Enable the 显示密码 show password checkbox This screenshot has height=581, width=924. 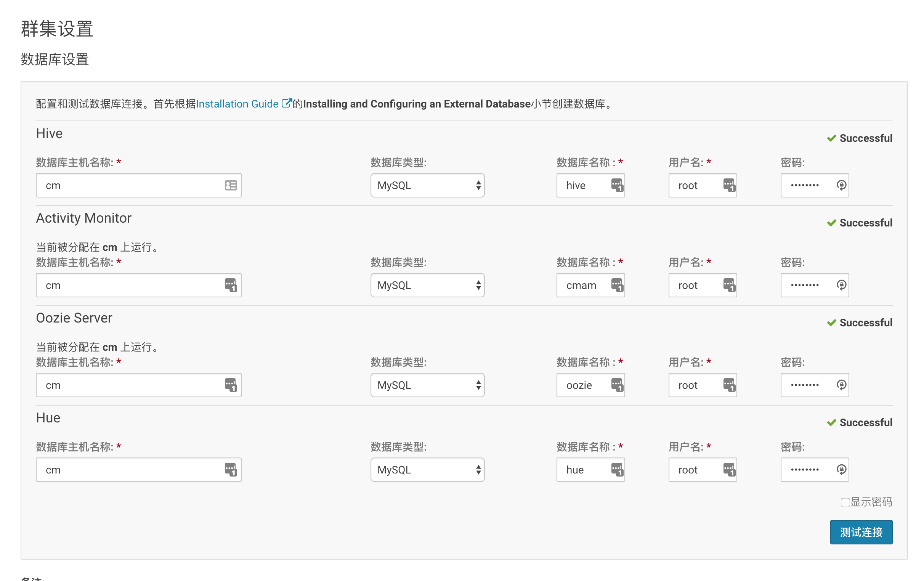coord(845,502)
